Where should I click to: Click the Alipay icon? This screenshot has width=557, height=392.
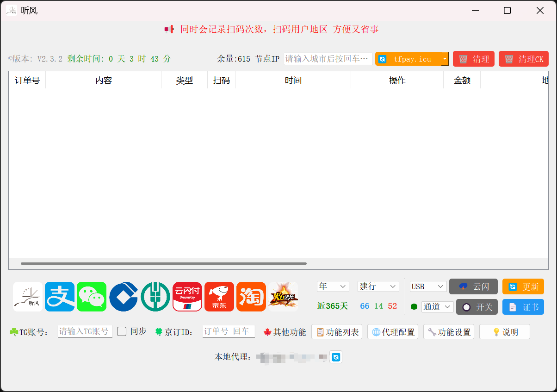[60, 297]
